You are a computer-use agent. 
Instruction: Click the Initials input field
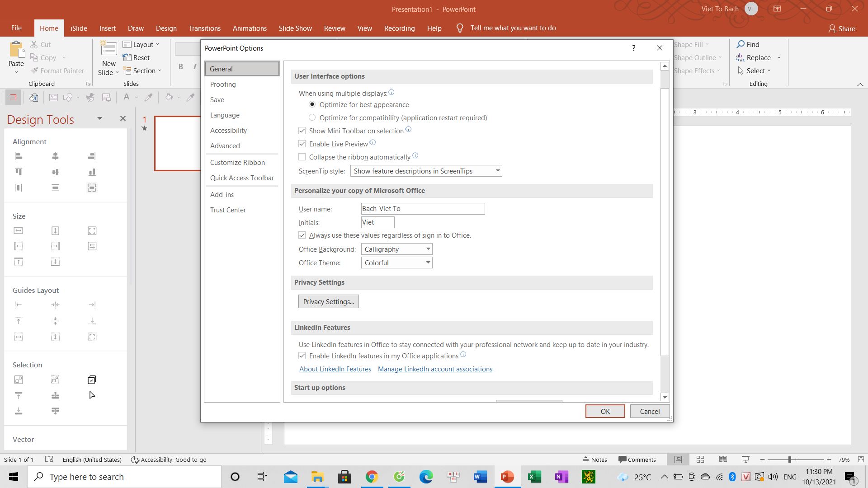(377, 222)
